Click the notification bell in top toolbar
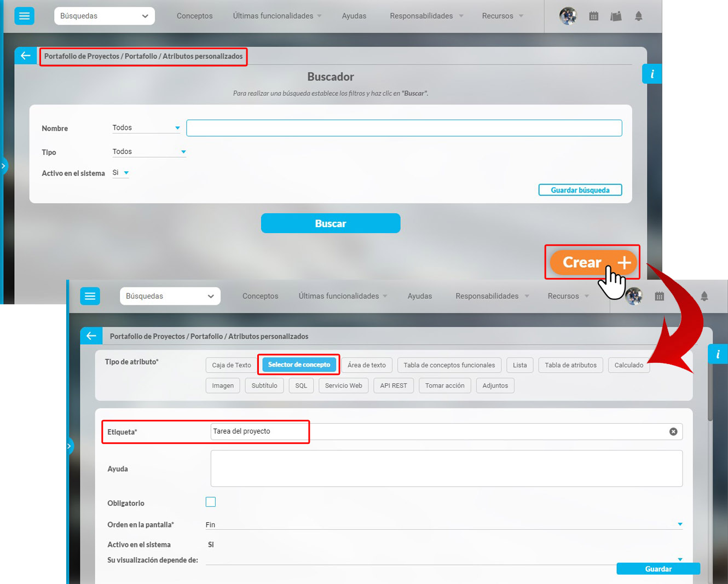 point(638,16)
